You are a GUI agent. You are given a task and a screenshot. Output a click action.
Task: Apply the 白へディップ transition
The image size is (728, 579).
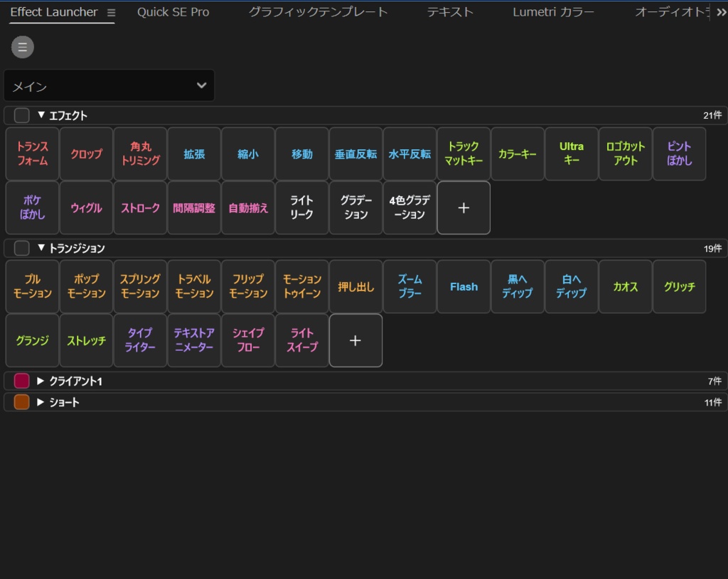(572, 286)
